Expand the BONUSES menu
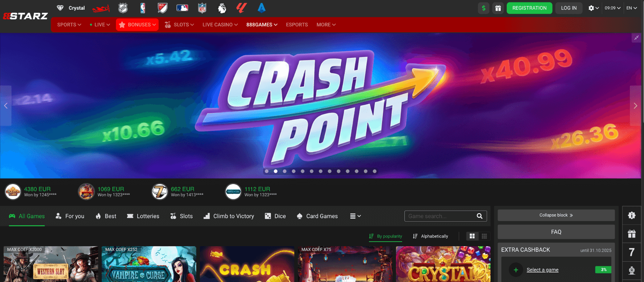 coord(137,25)
